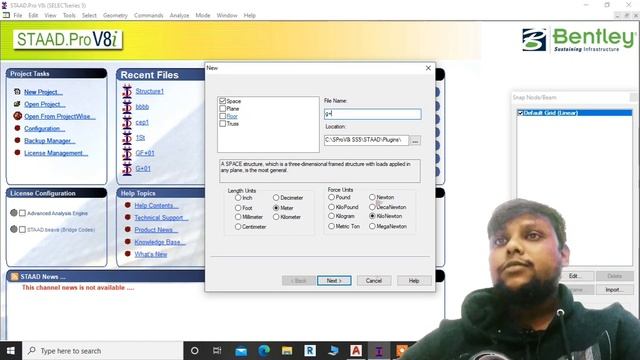640x360 pixels.
Task: Open Cortana circle icon in taskbar
Action: coord(195,351)
